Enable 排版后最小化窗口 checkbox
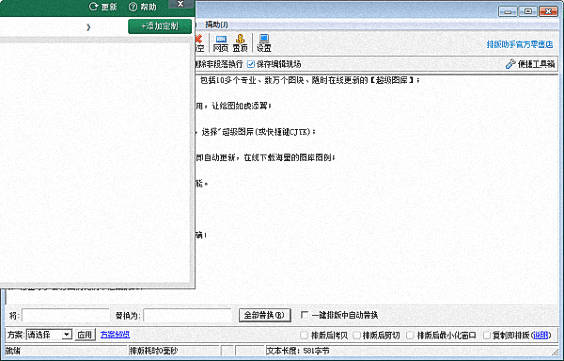 click(x=410, y=335)
